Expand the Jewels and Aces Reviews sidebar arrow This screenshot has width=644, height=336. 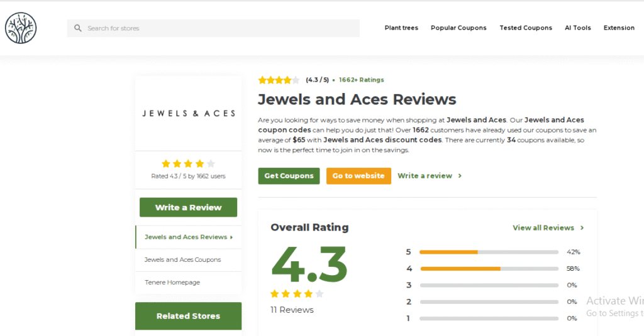(231, 237)
